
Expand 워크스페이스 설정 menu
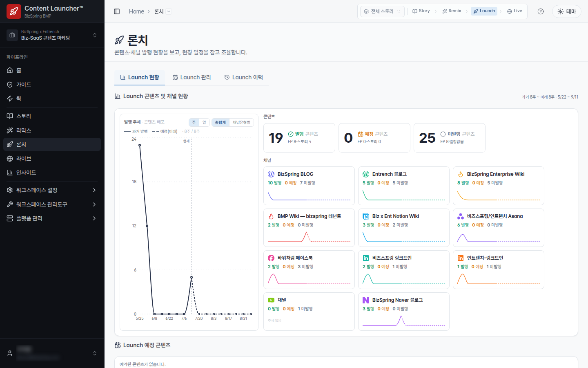[x=52, y=190]
